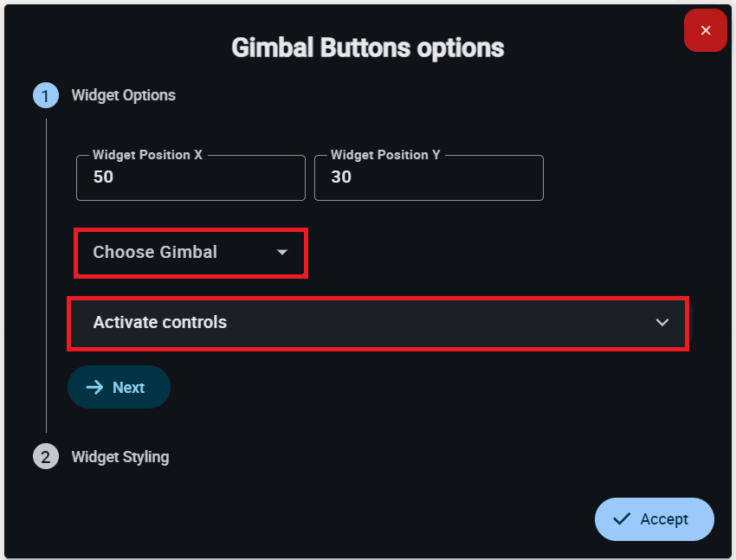Close the Gimbal Buttons options dialog
This screenshot has height=560, width=736.
[705, 31]
